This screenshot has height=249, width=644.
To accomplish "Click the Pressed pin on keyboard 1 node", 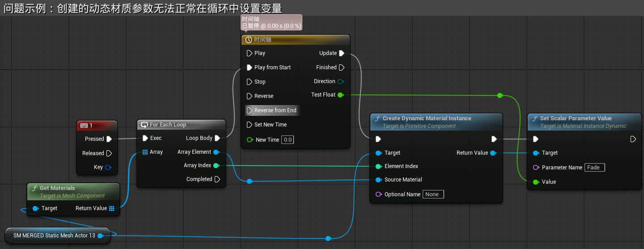I will click(109, 139).
